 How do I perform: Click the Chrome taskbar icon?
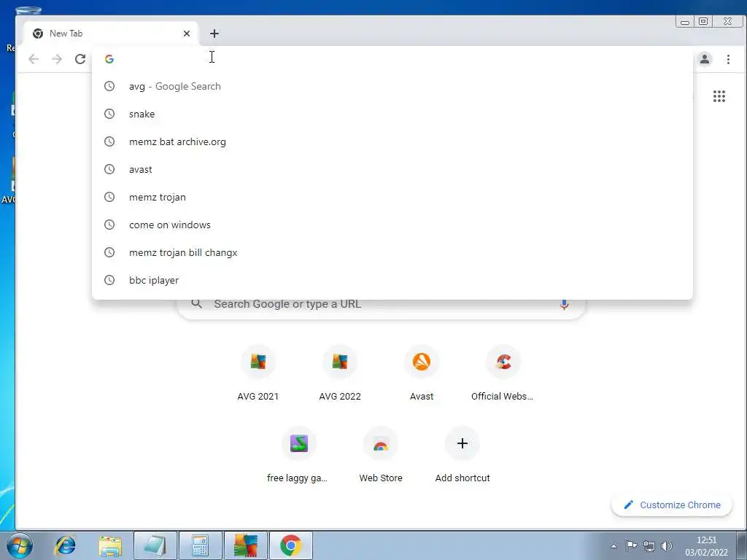pos(290,545)
